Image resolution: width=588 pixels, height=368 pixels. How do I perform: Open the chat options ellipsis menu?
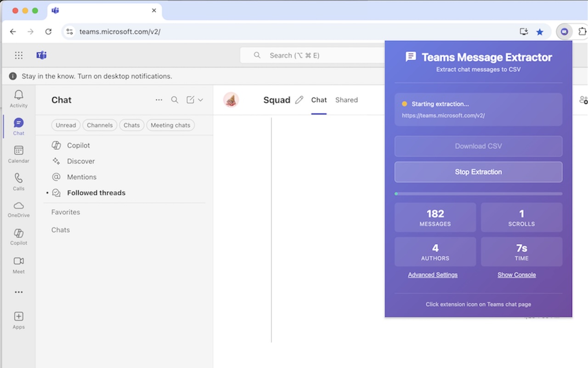tap(158, 99)
